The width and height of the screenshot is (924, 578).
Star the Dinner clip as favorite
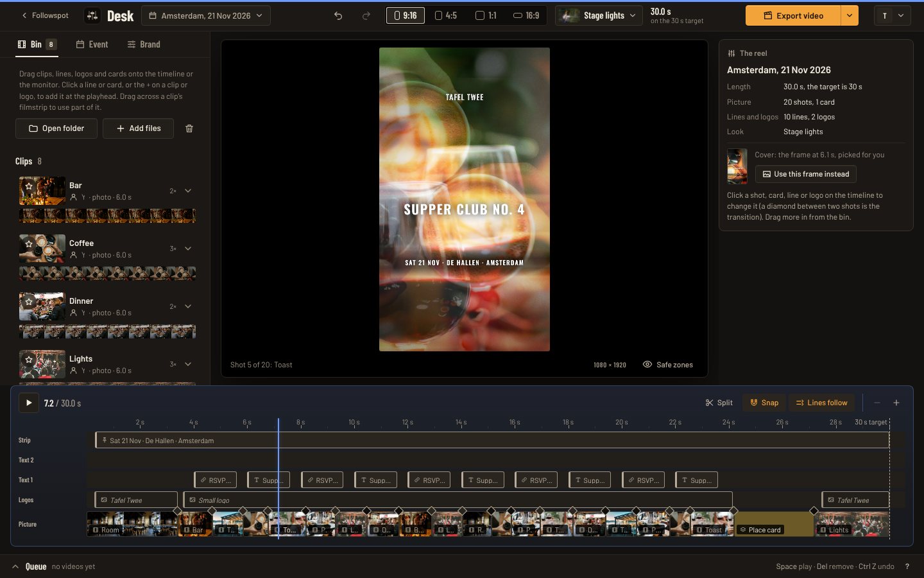pyautogui.click(x=29, y=302)
